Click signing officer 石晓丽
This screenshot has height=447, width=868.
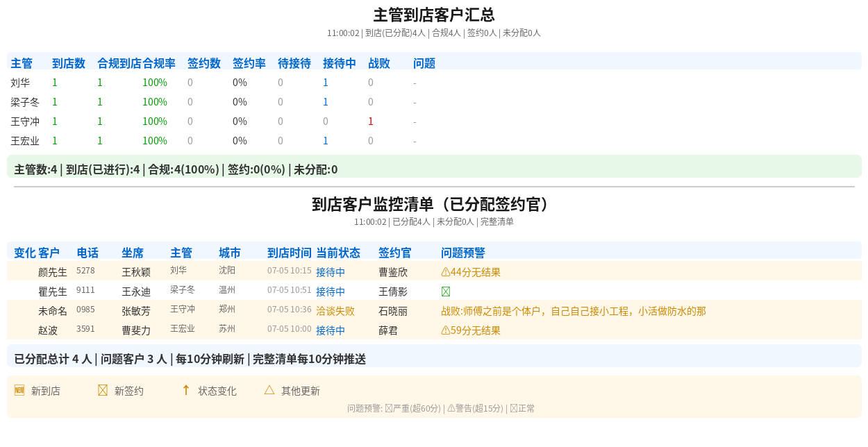coord(393,311)
